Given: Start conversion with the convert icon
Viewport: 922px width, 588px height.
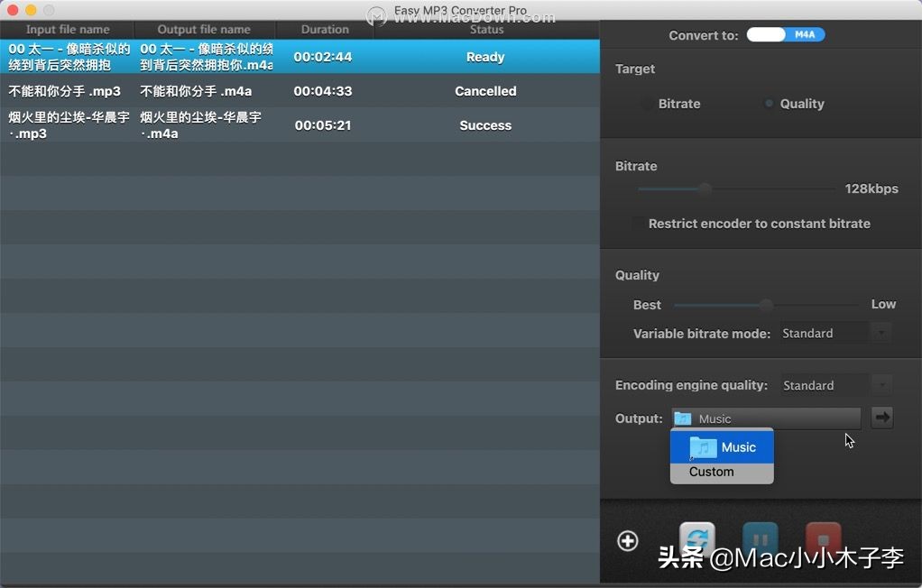Looking at the screenshot, I should coord(696,536).
